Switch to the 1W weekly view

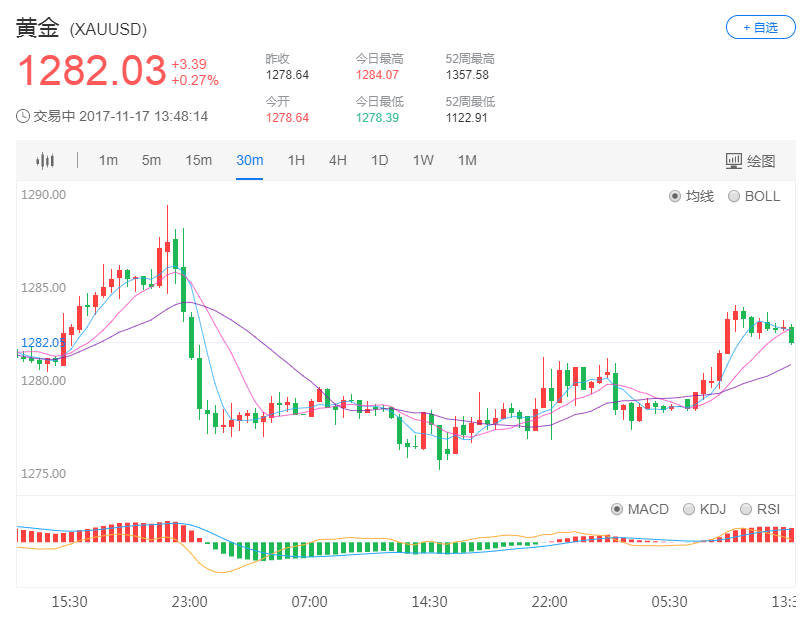click(422, 160)
